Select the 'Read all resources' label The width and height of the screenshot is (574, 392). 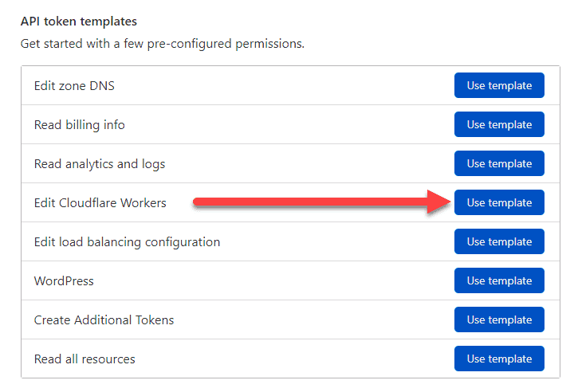pyautogui.click(x=85, y=359)
